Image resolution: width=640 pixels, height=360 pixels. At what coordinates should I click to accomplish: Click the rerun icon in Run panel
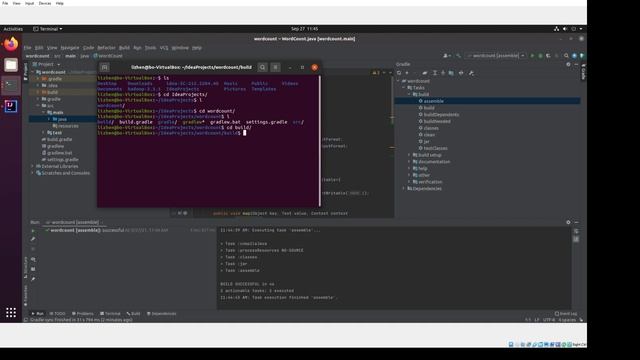click(x=33, y=231)
